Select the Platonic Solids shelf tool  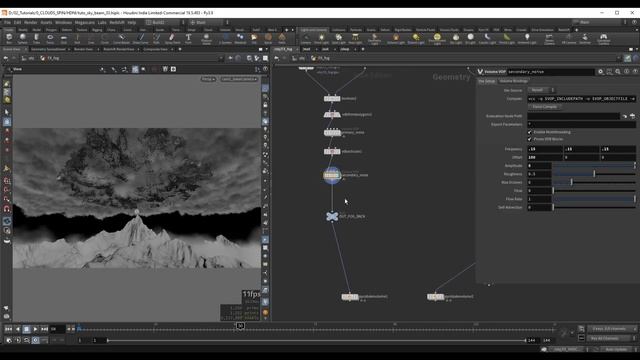tap(207, 38)
